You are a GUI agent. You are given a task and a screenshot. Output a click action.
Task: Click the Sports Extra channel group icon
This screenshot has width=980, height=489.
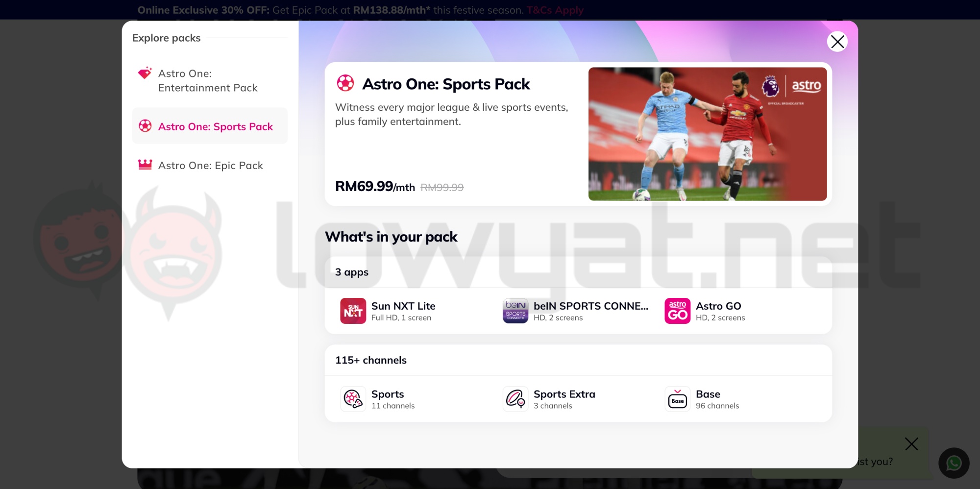click(515, 399)
